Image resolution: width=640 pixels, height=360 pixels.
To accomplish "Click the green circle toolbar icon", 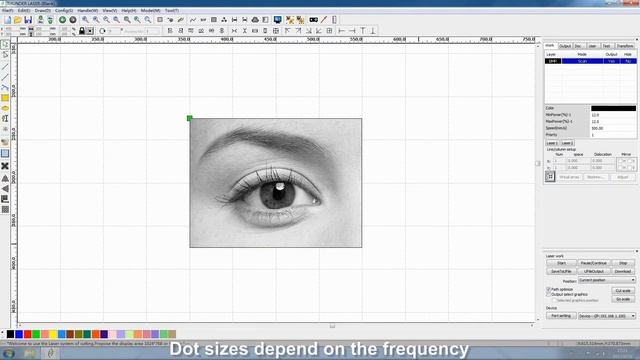I will coord(62,20).
